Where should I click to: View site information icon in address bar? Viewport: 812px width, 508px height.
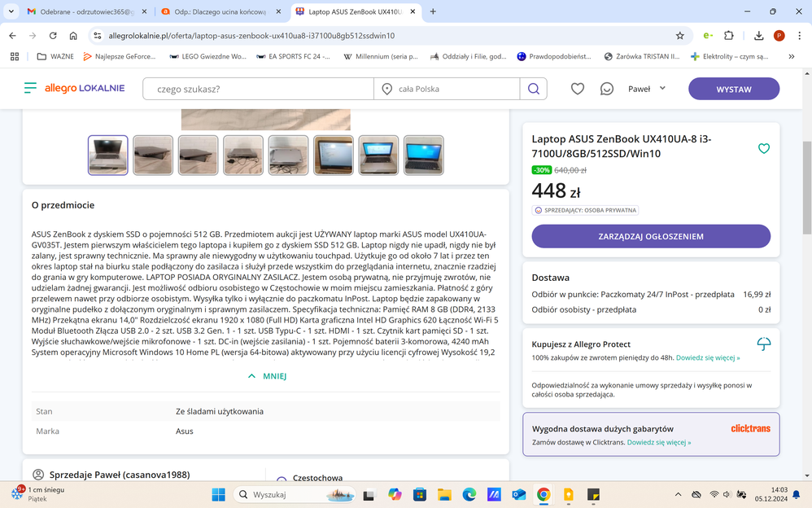coord(98,35)
